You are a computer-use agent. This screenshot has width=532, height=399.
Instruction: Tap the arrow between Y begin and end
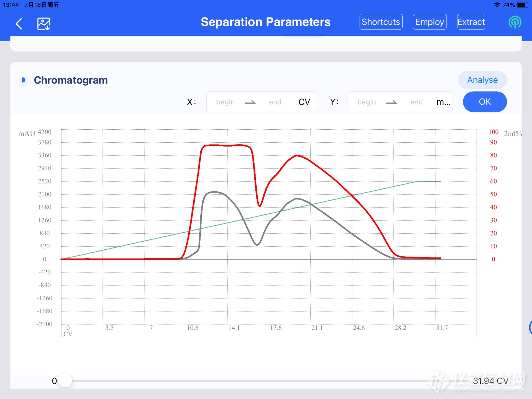point(391,102)
